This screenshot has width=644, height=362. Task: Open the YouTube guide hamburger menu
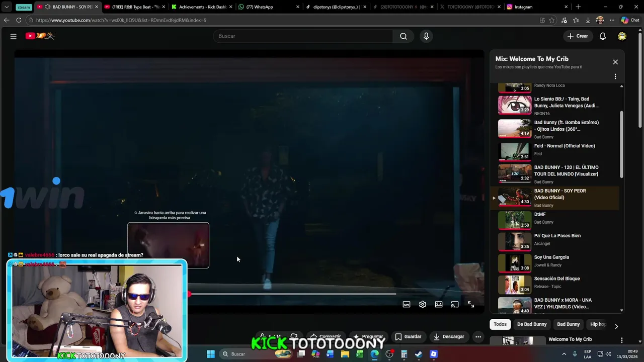[14, 36]
